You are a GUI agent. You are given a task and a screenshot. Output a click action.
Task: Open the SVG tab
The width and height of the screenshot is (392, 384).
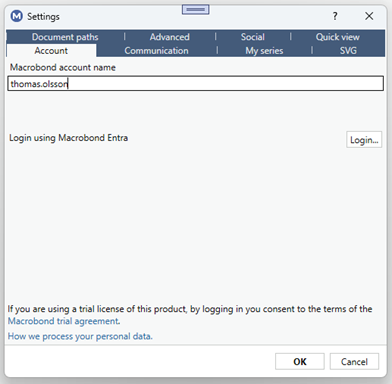[x=348, y=51]
